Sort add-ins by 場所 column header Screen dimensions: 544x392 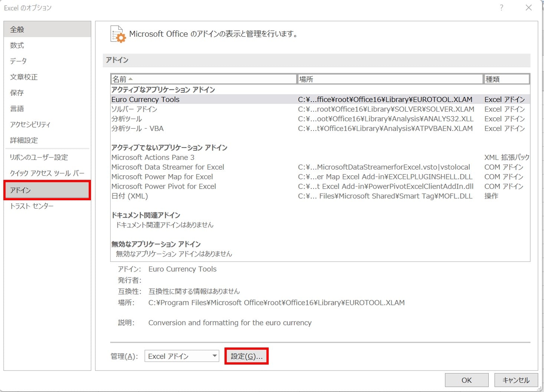click(390, 79)
